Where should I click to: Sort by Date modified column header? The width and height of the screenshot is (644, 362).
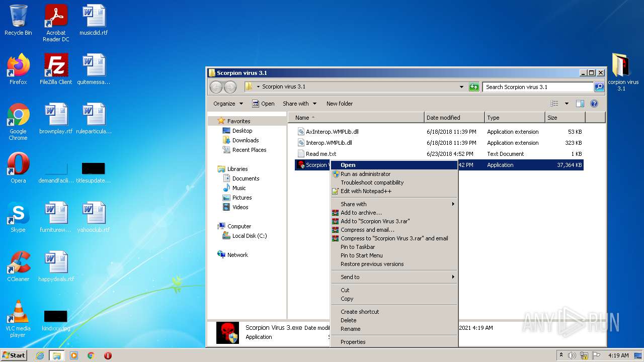pos(454,118)
